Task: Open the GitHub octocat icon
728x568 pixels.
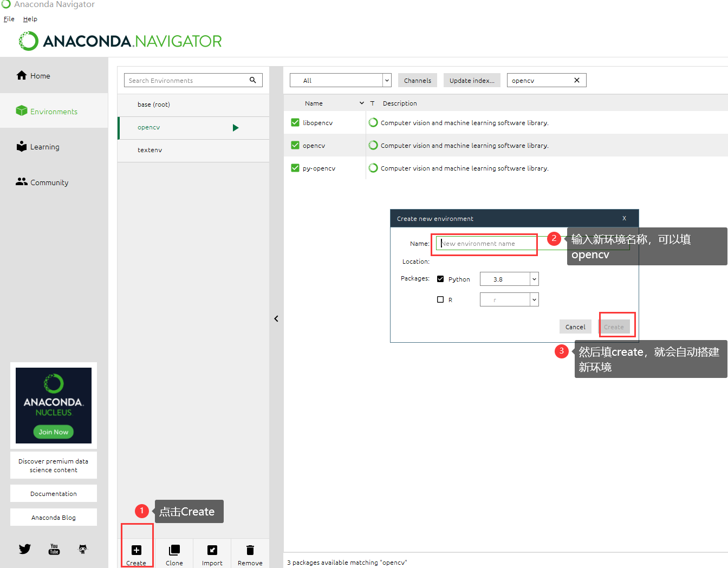Action: [83, 549]
